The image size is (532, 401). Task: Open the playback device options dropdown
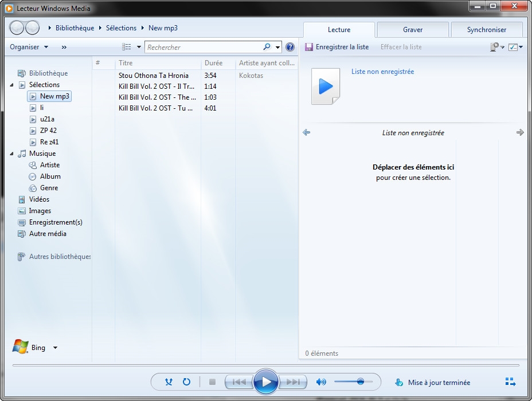497,47
